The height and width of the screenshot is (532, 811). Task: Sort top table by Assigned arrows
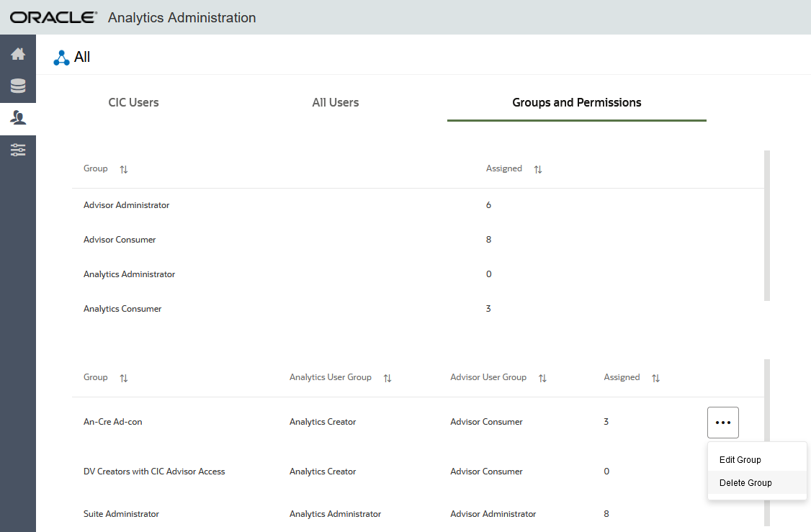point(538,169)
